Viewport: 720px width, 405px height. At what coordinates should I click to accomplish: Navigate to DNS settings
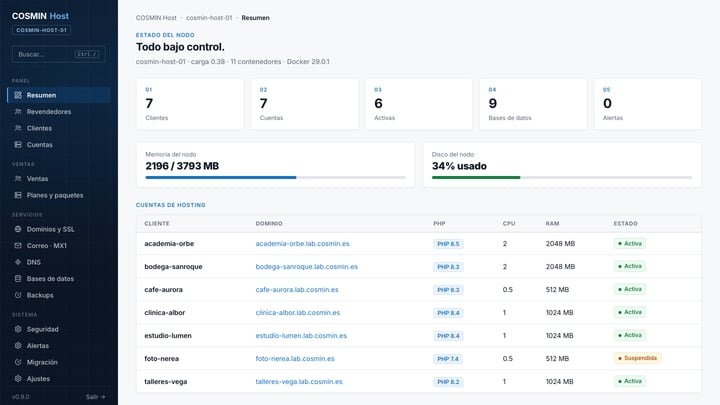pyautogui.click(x=59, y=262)
